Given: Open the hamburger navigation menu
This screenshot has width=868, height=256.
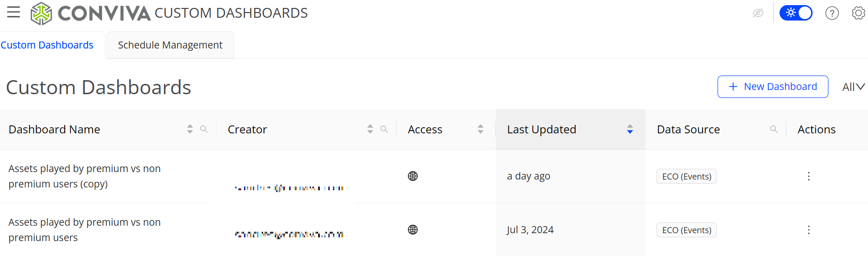Looking at the screenshot, I should pos(14,12).
